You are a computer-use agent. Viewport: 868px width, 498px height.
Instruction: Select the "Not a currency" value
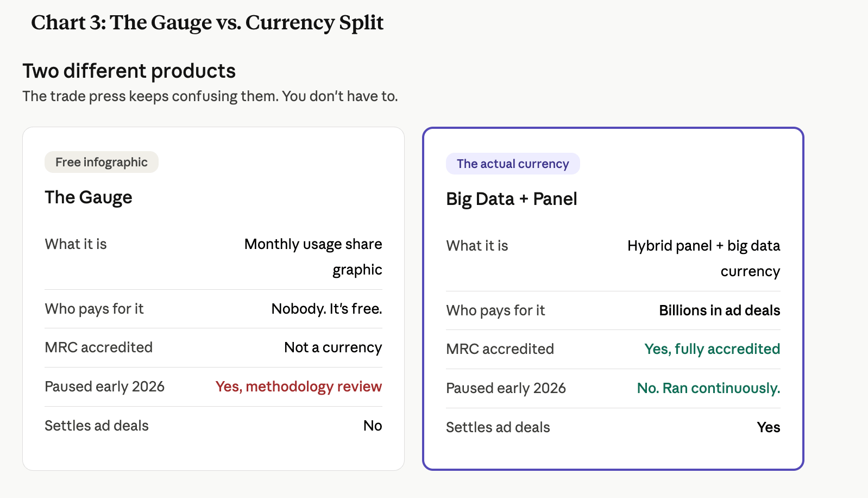coord(333,347)
